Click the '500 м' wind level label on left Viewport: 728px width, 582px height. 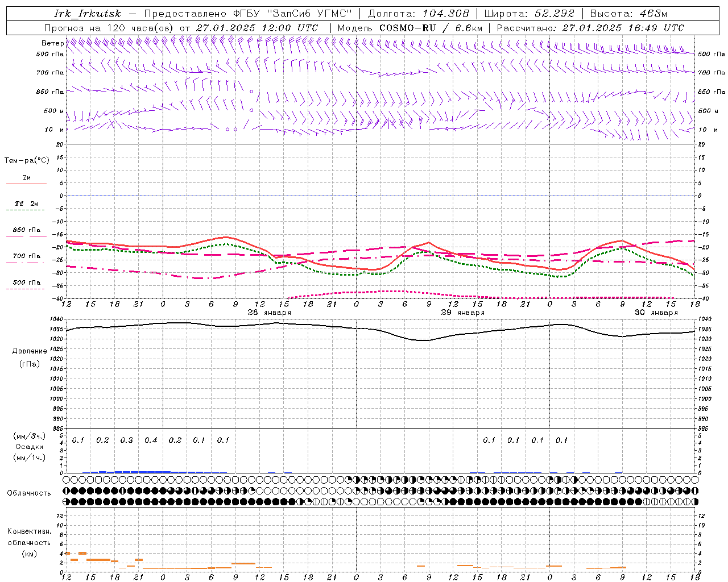[x=54, y=111]
